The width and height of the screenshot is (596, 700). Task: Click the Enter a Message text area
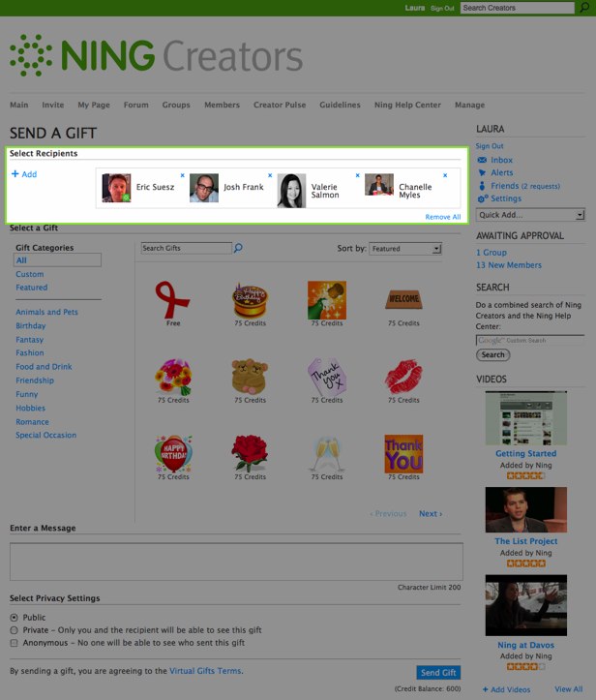236,562
